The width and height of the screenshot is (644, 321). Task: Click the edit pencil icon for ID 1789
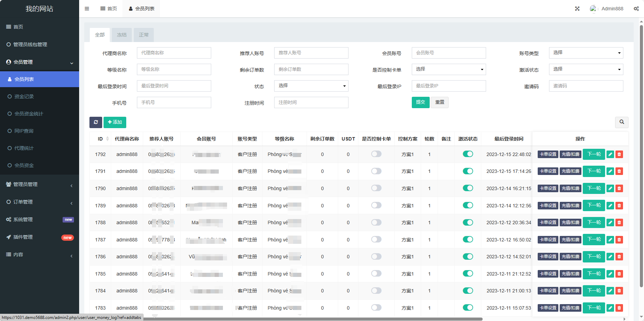click(610, 206)
